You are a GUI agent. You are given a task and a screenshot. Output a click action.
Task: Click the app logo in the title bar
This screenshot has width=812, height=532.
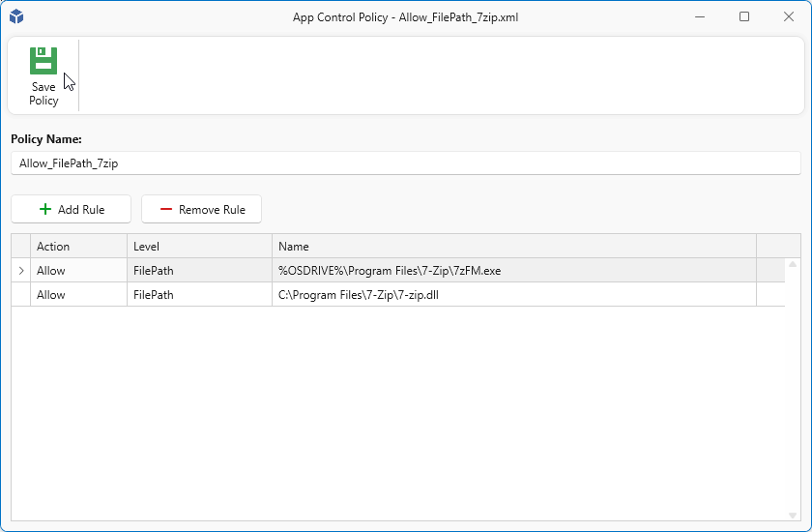point(16,16)
